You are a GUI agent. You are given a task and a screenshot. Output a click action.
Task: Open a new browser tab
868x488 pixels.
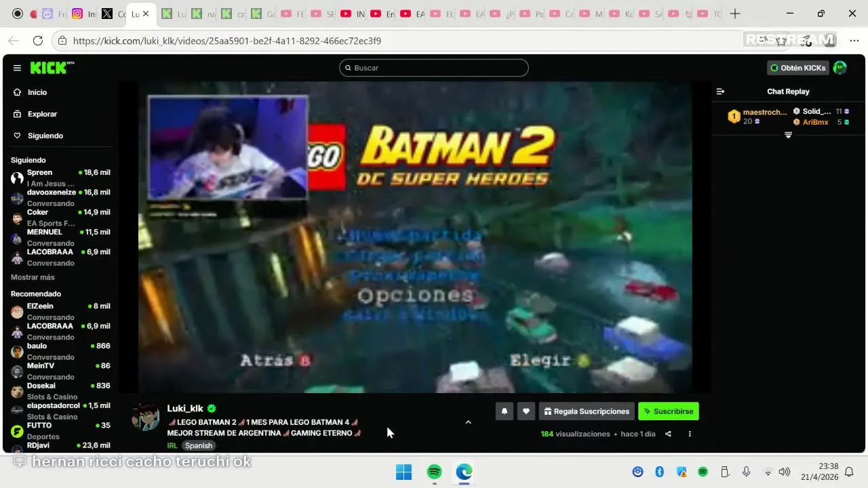click(735, 14)
